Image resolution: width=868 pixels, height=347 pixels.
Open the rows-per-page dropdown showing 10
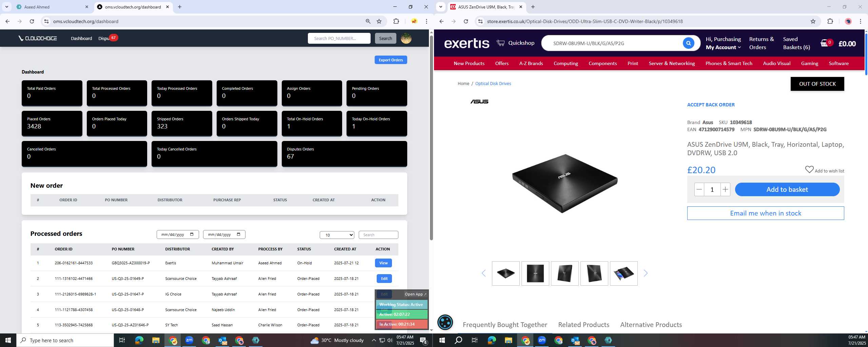337,235
